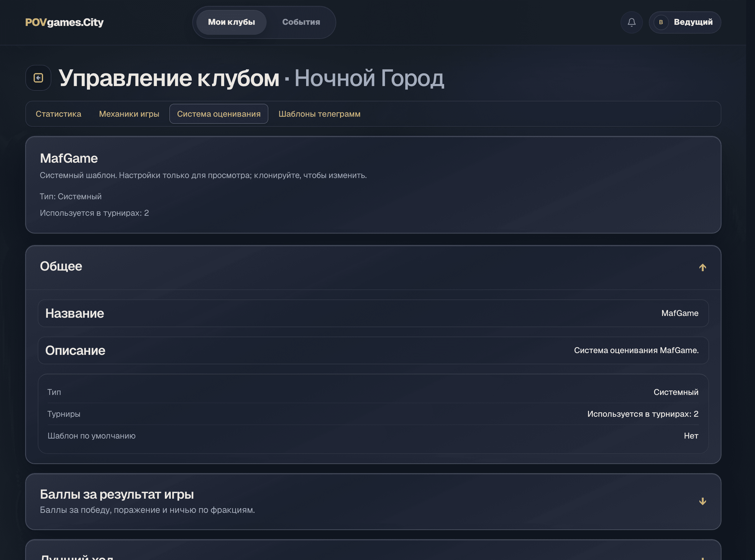Click the Баллы за результат игры heading
The width and height of the screenshot is (755, 560).
(117, 495)
